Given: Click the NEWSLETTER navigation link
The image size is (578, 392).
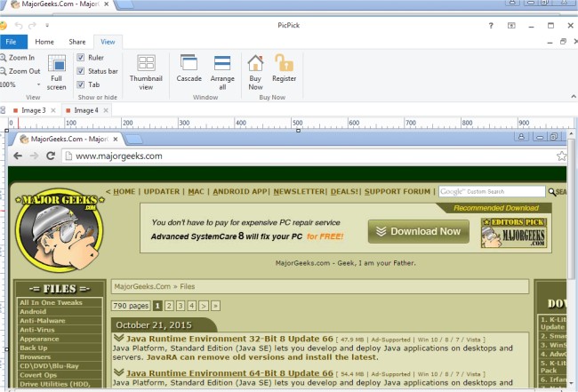Looking at the screenshot, I should tap(299, 192).
